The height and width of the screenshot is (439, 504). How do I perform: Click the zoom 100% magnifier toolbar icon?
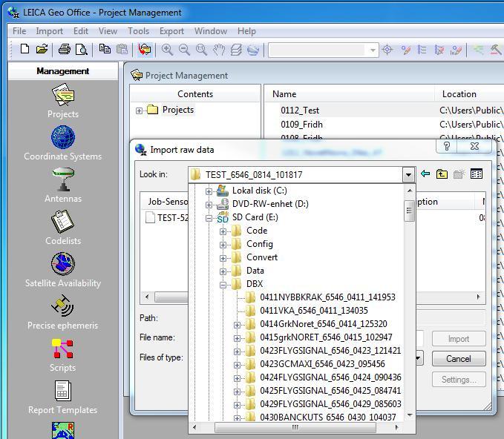202,50
